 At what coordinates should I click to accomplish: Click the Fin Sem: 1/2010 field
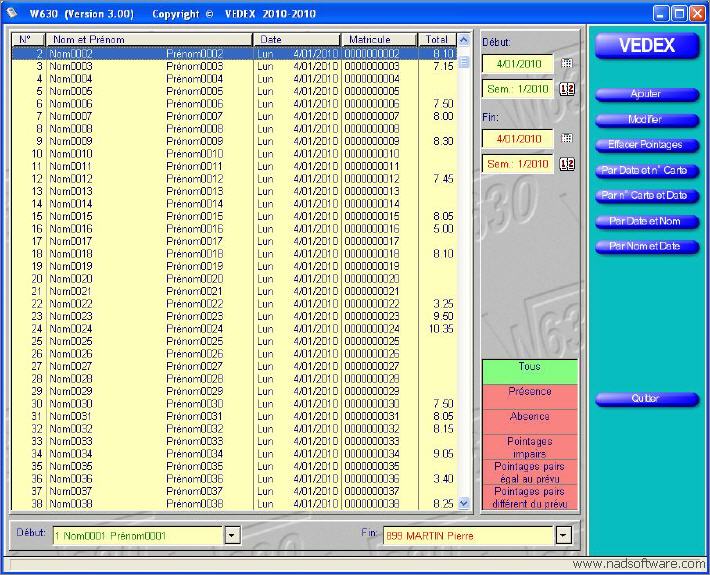(x=518, y=164)
